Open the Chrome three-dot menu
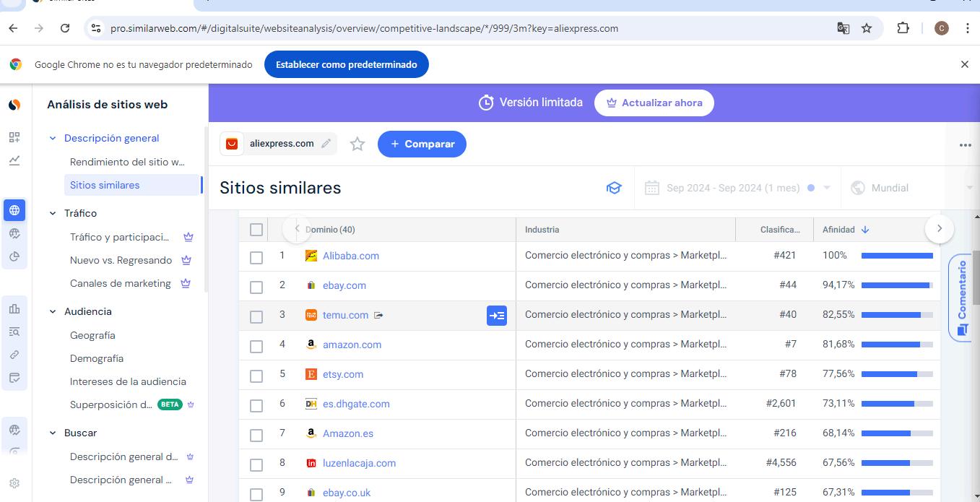 (x=967, y=28)
